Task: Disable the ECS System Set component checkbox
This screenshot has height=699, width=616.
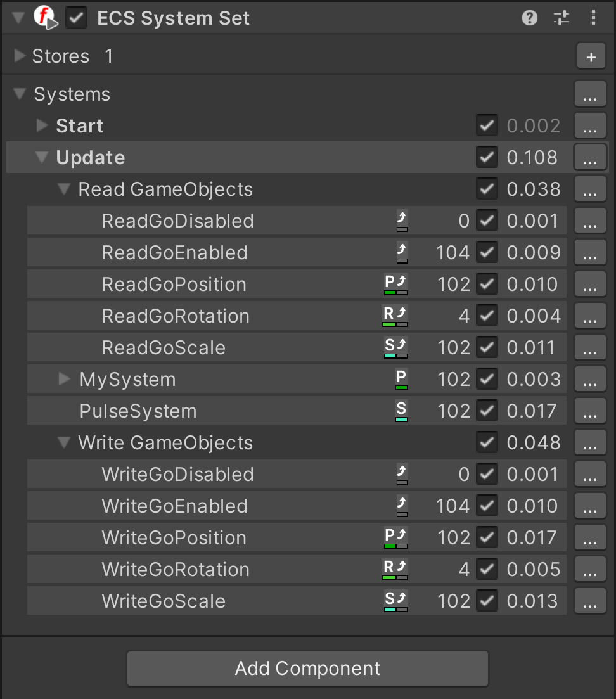Action: coord(76,18)
